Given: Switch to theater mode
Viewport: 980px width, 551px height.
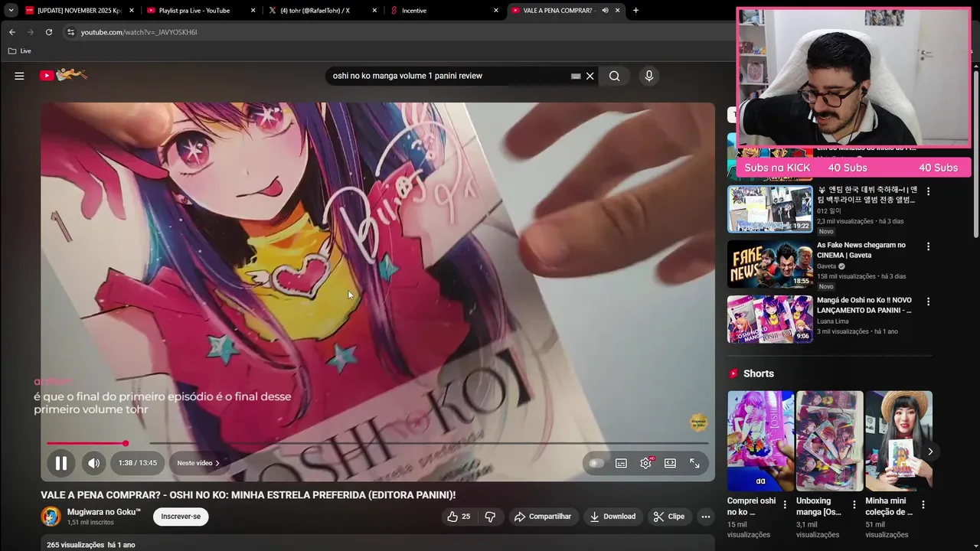Looking at the screenshot, I should coord(670,463).
